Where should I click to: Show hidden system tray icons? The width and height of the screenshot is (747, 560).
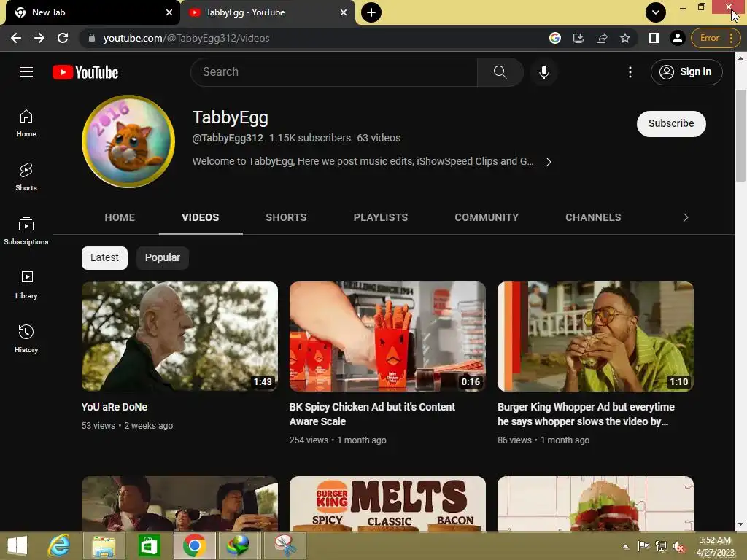pyautogui.click(x=625, y=546)
